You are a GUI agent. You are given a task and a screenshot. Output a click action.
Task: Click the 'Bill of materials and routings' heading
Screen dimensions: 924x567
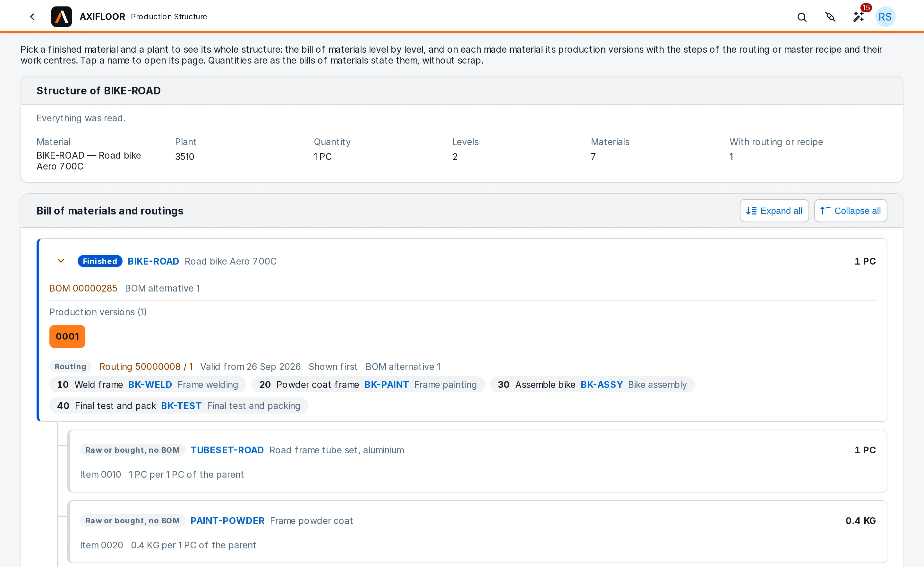[x=110, y=211]
